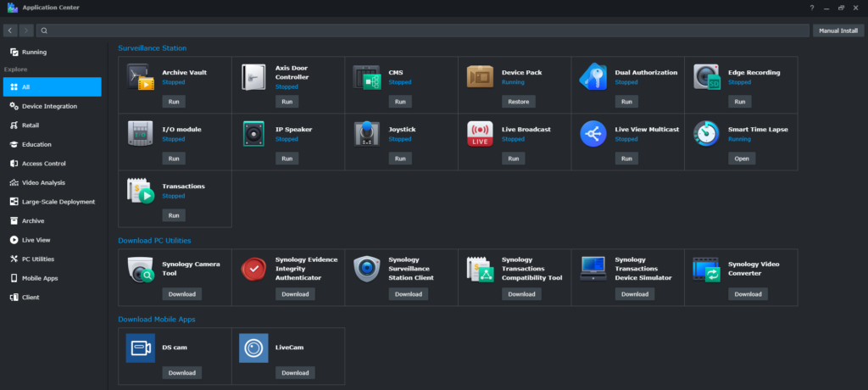Click the Smart Time Lapse icon
Viewport: 868px width, 390px height.
click(x=706, y=133)
